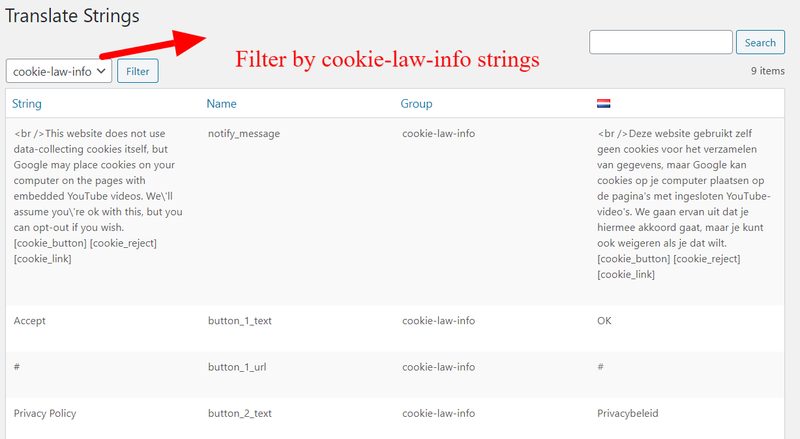Focus the search strings input field
The height and width of the screenshot is (439, 800).
pos(661,42)
